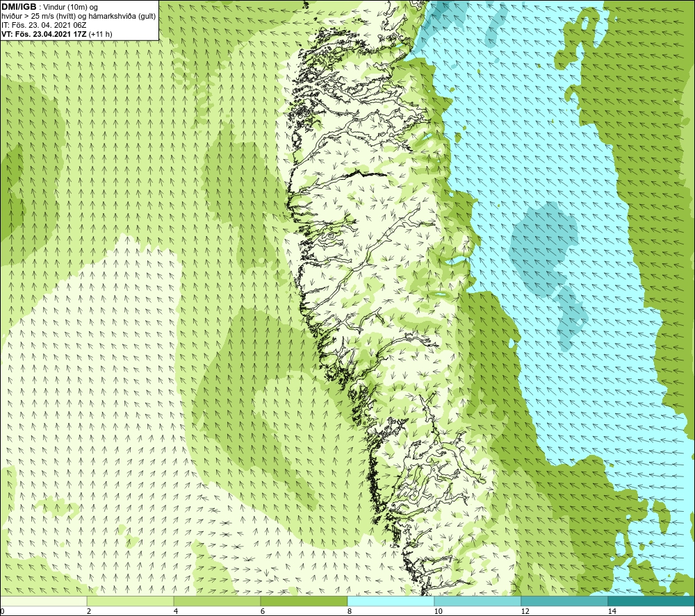Click the '0' label on the color scale

(x=2, y=612)
